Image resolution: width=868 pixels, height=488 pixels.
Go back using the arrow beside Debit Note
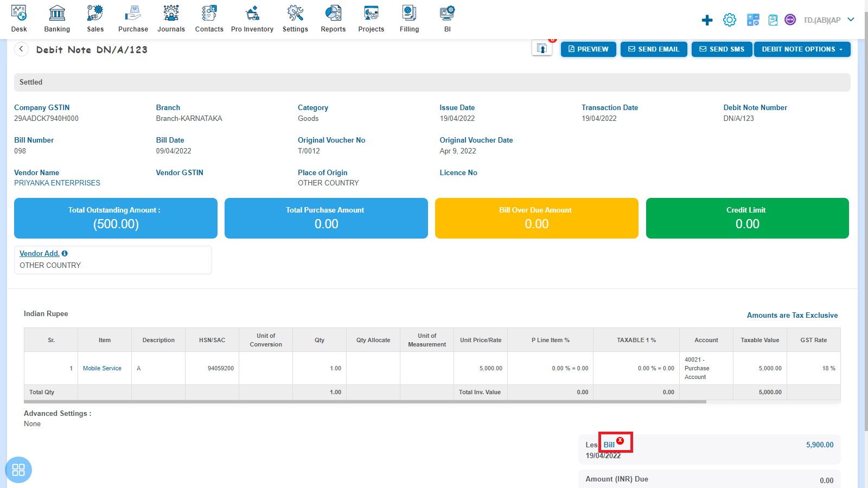click(21, 49)
